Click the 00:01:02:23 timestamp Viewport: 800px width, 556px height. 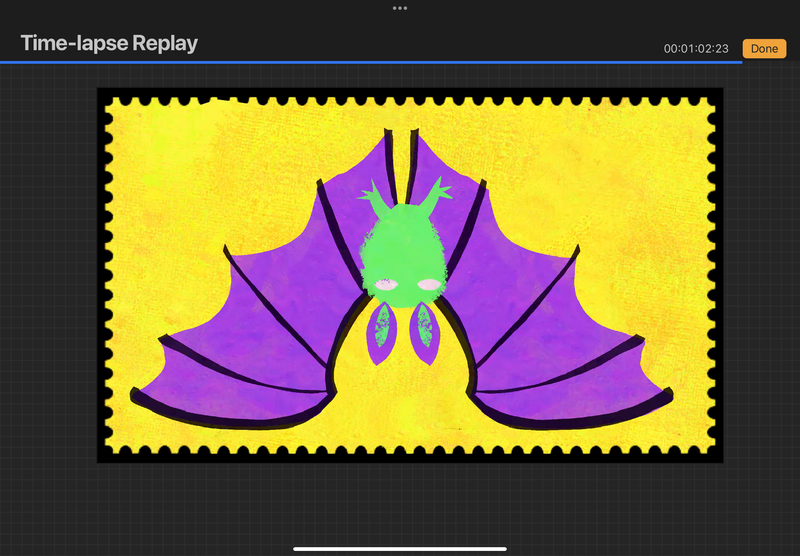coord(696,49)
